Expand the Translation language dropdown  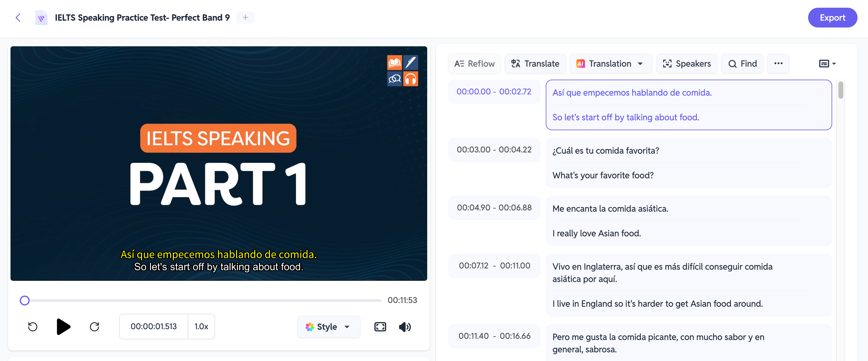pos(642,63)
